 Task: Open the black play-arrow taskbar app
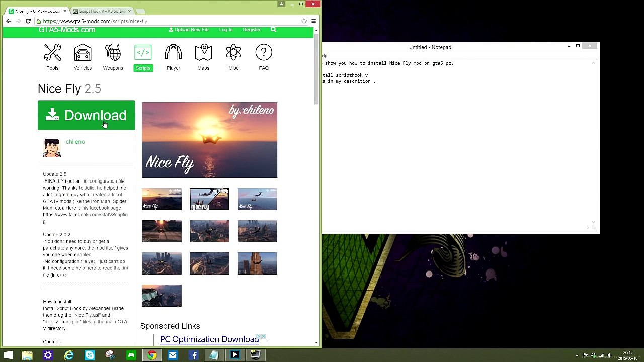click(235, 355)
